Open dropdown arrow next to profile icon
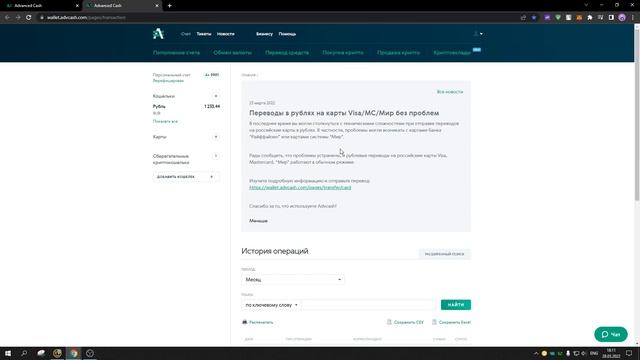The image size is (640, 360). (481, 34)
